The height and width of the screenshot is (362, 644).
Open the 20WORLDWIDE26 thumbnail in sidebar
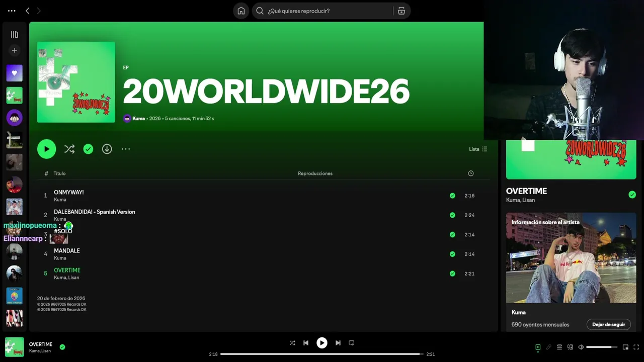pyautogui.click(x=14, y=95)
